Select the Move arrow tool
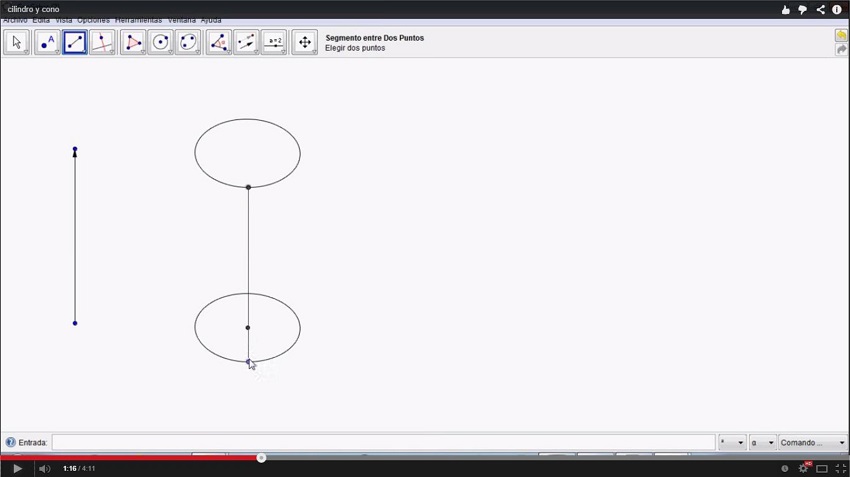Viewport: 850px width, 477px height. point(16,42)
